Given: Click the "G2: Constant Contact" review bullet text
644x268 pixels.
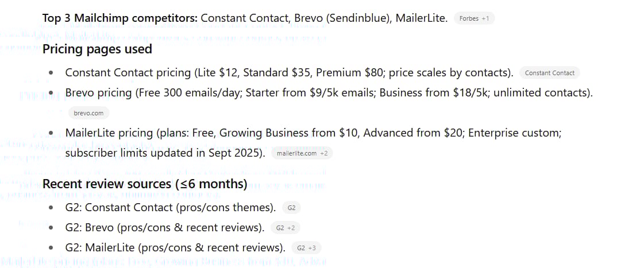Looking at the screenshot, I should point(170,208).
